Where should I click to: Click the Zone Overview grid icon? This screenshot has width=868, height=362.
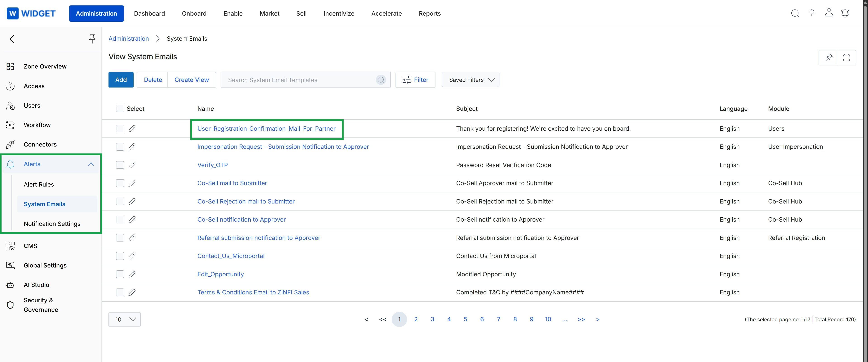[x=10, y=66]
